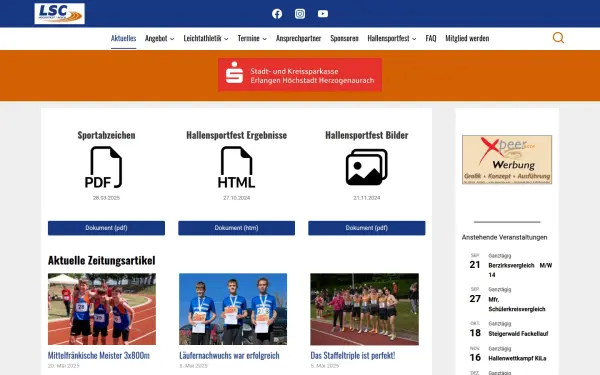This screenshot has width=600, height=375.
Task: Open the LSC club logo homepage
Action: [60, 13]
